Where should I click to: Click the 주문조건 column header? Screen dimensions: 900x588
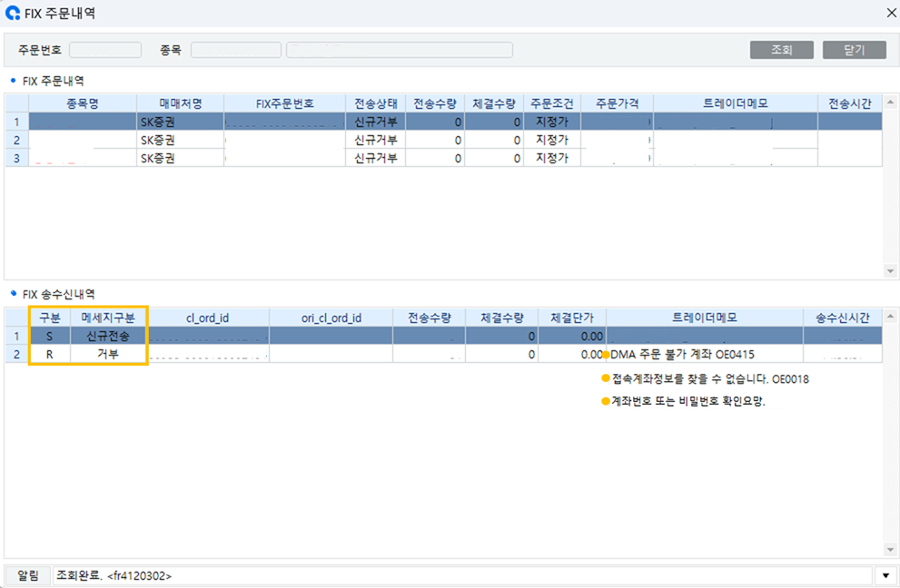tap(552, 103)
